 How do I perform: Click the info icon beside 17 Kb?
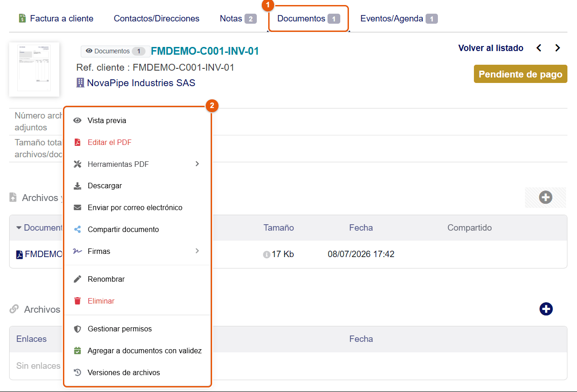[x=266, y=255]
